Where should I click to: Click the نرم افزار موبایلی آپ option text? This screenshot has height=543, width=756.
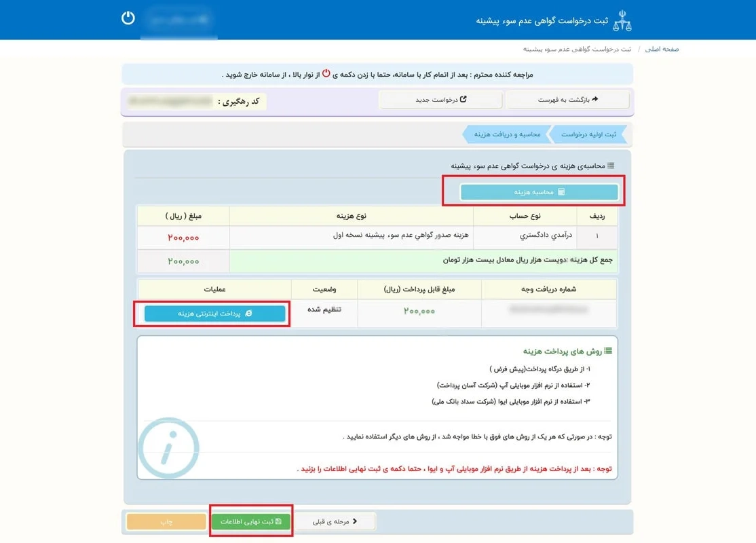point(513,386)
